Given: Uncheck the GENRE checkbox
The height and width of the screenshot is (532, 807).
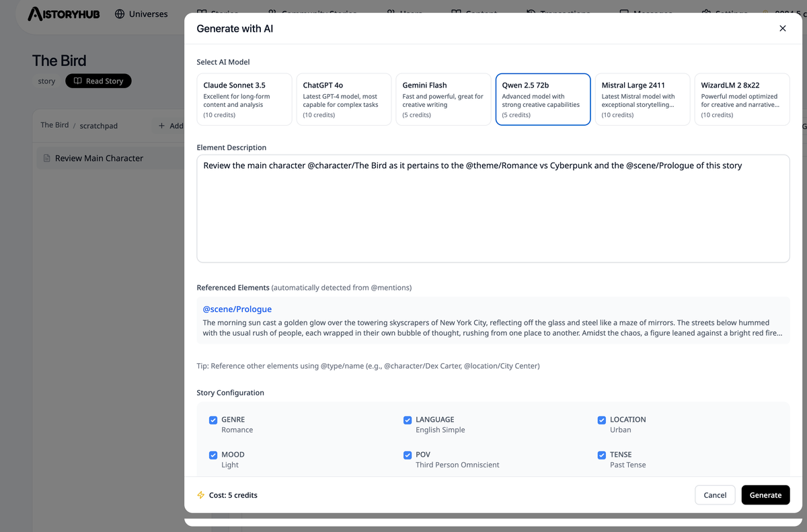Looking at the screenshot, I should [x=213, y=420].
